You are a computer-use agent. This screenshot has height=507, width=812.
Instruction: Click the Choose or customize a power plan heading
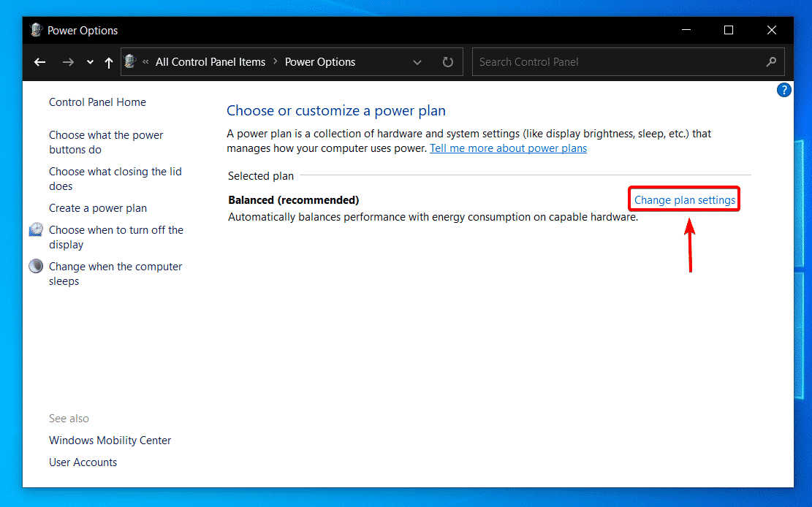point(336,110)
